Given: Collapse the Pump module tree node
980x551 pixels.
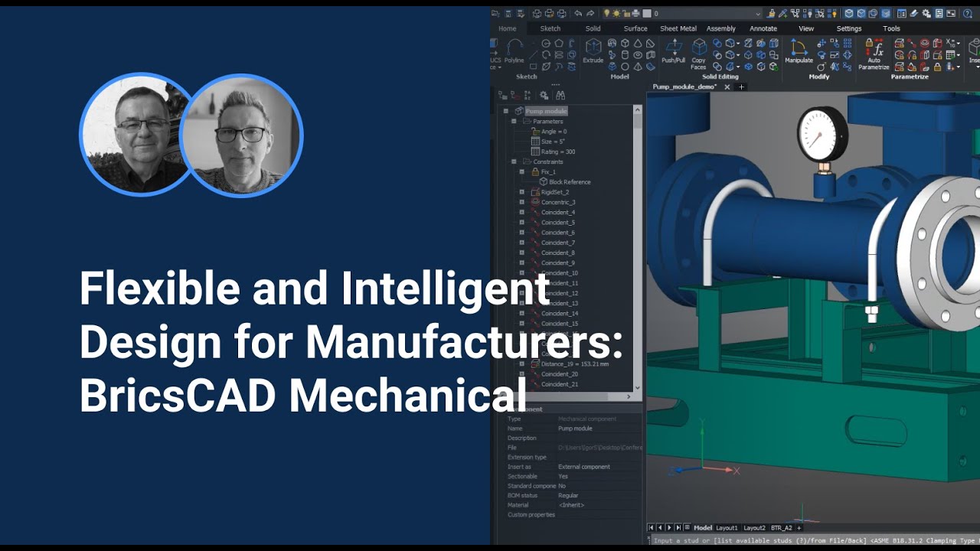Looking at the screenshot, I should tap(505, 111).
